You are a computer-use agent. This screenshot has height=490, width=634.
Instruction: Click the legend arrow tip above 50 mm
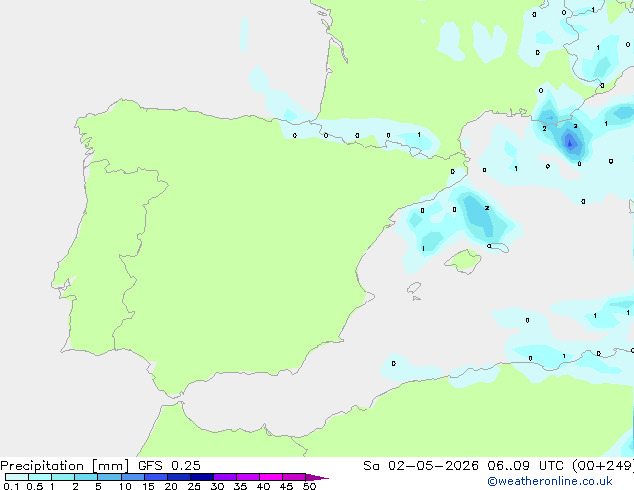click(317, 477)
